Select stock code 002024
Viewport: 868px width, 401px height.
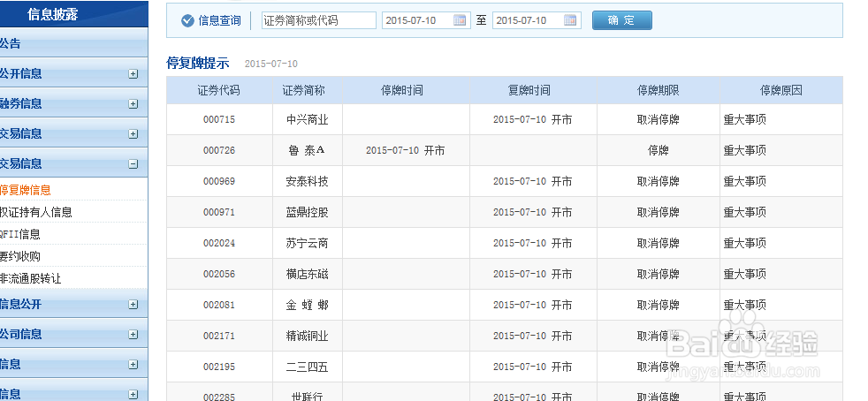click(x=219, y=244)
